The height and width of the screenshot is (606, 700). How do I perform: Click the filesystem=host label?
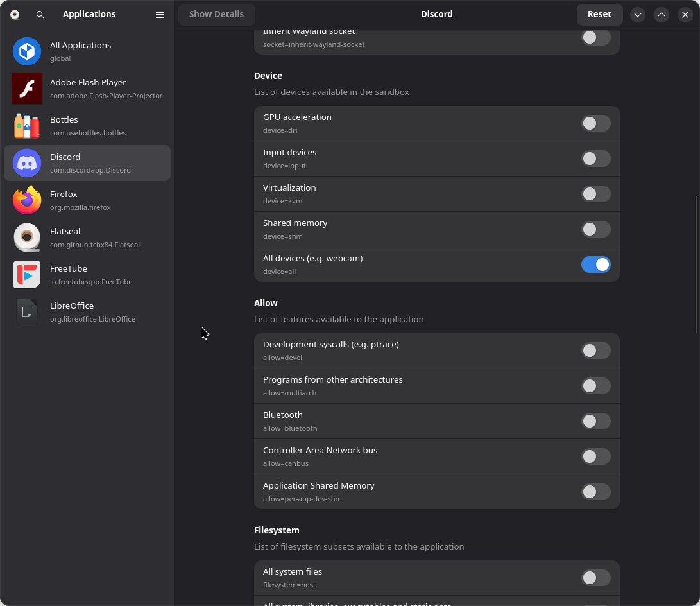pos(289,585)
